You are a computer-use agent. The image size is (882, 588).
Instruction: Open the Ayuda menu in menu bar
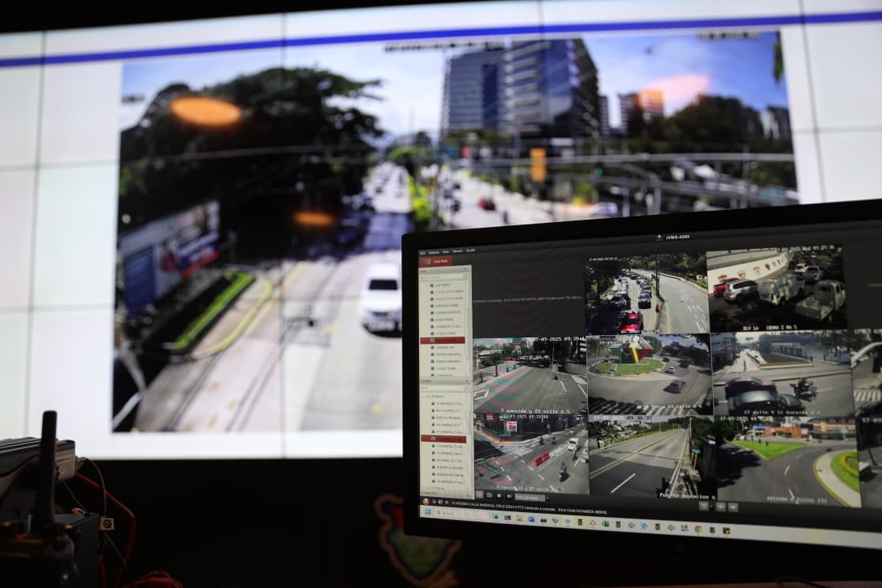pos(470,251)
